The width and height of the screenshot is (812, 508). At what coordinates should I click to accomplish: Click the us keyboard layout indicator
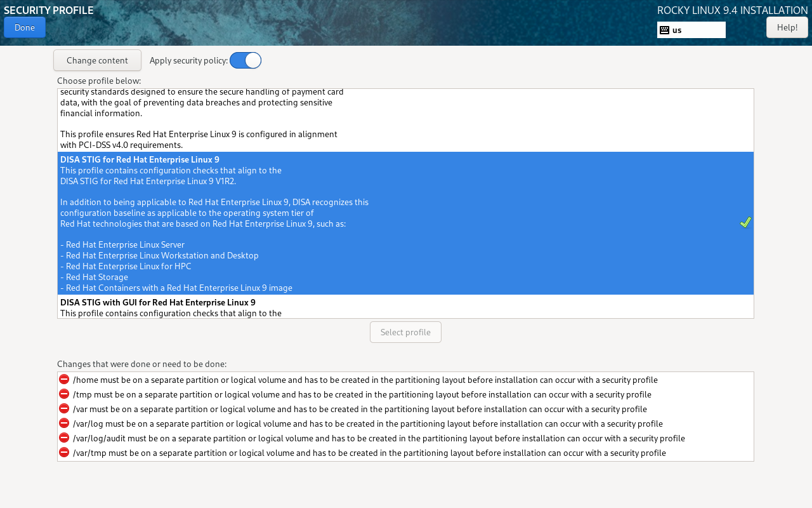point(691,30)
